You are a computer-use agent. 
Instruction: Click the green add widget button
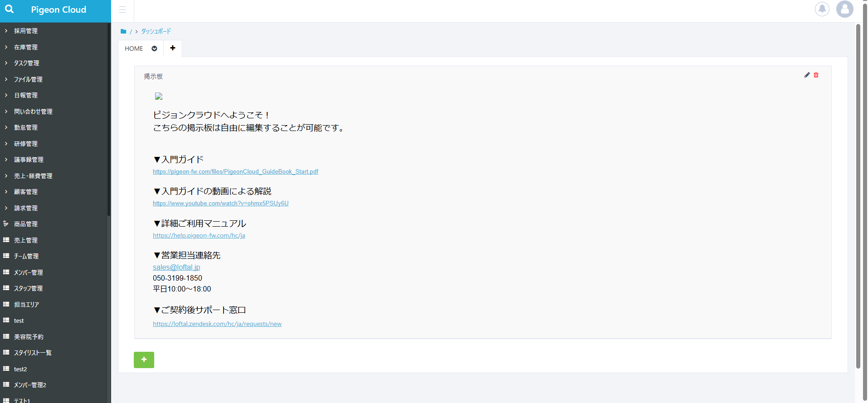144,359
